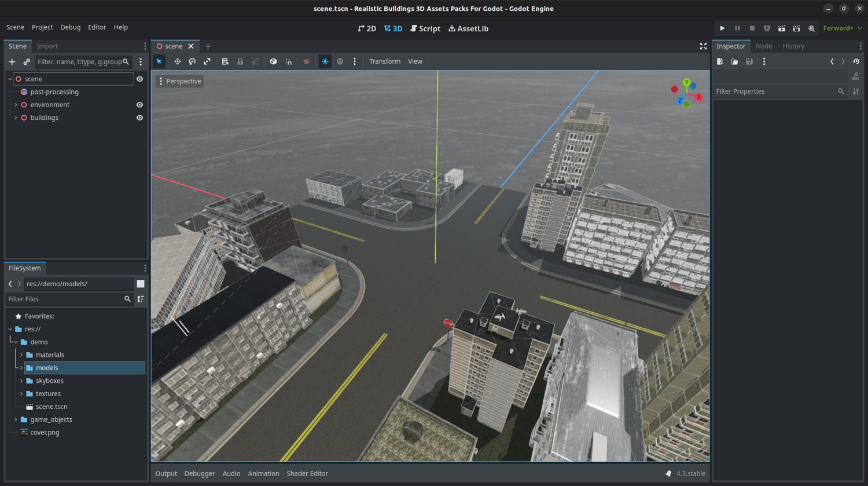Switch to the Import dock tab
This screenshot has width=868, height=486.
[x=47, y=46]
